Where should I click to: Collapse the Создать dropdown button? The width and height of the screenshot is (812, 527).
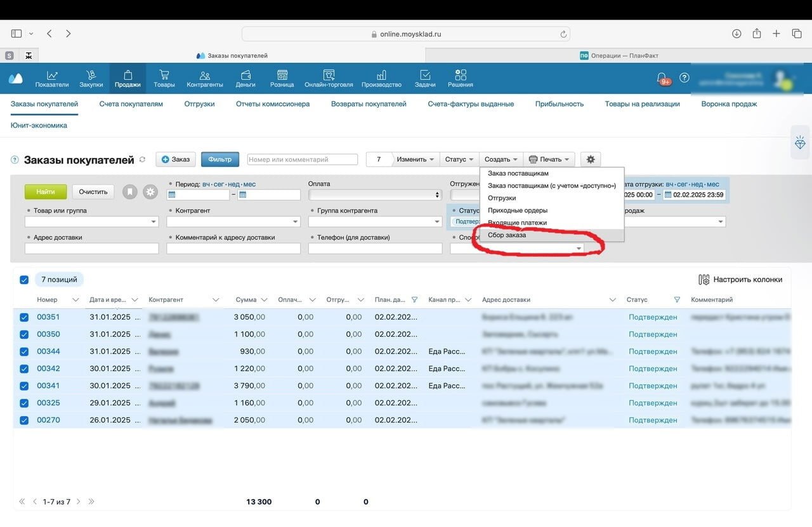click(501, 159)
